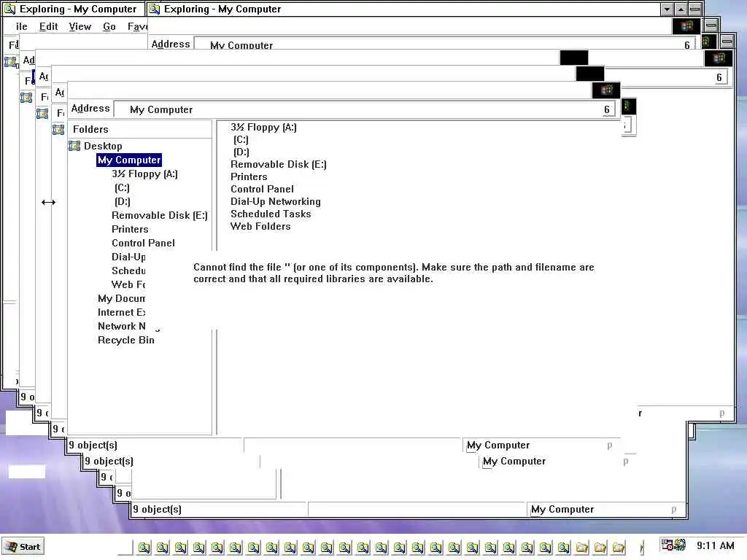Click the front window's Windows logo throbber
The width and height of the screenshot is (747, 560).
[x=606, y=90]
